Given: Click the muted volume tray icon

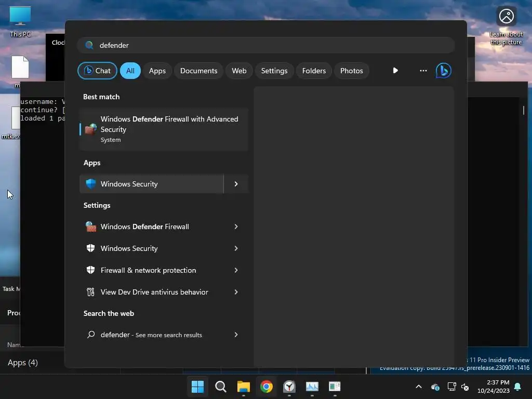Looking at the screenshot, I should click(465, 387).
